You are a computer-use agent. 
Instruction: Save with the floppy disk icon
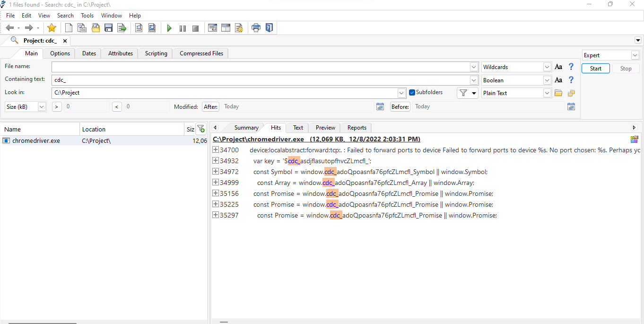pos(109,28)
